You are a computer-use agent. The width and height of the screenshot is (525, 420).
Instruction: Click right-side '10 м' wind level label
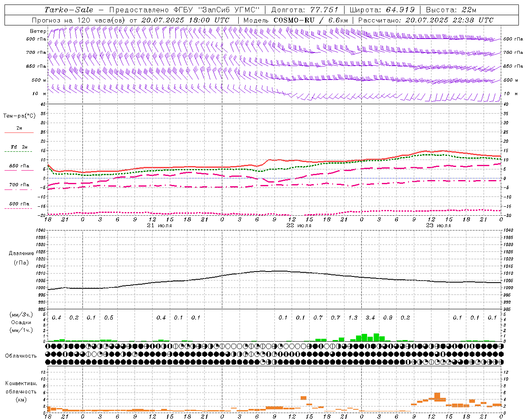[x=510, y=94]
